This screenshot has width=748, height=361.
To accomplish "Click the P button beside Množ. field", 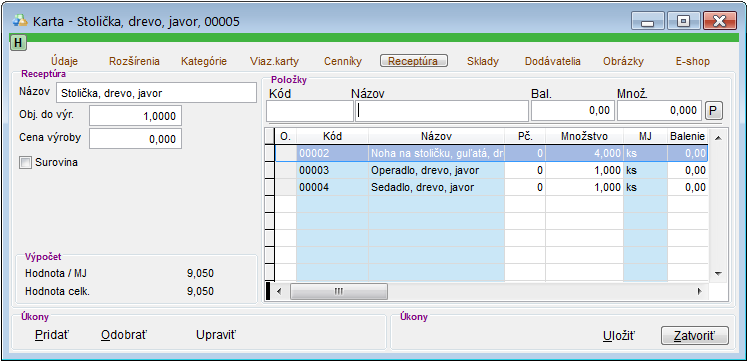I will [x=714, y=111].
